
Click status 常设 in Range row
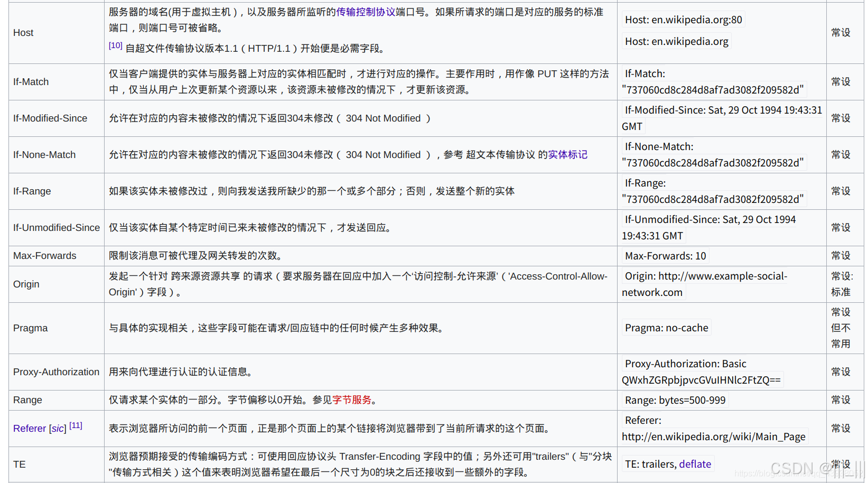click(841, 400)
